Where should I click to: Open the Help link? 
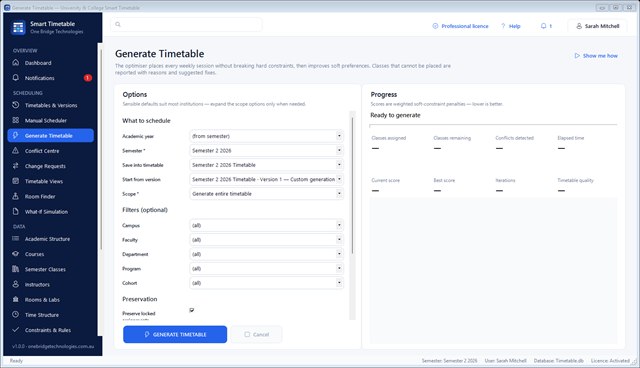[x=511, y=26]
